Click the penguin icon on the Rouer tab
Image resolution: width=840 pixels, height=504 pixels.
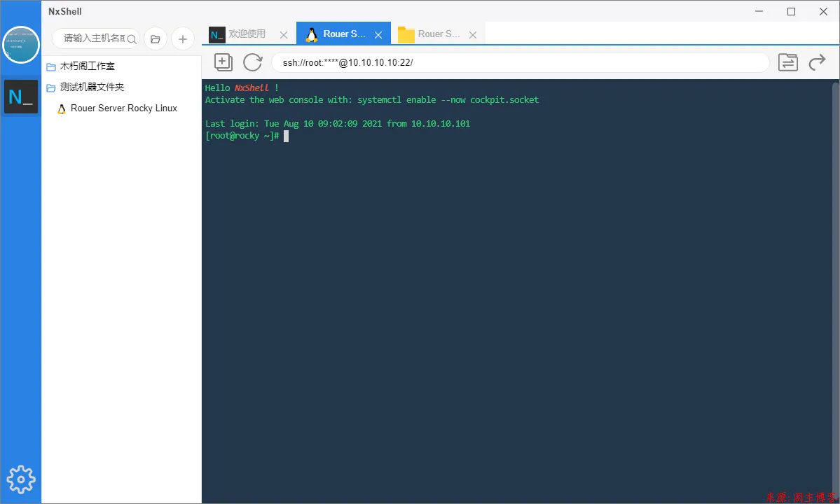(311, 35)
